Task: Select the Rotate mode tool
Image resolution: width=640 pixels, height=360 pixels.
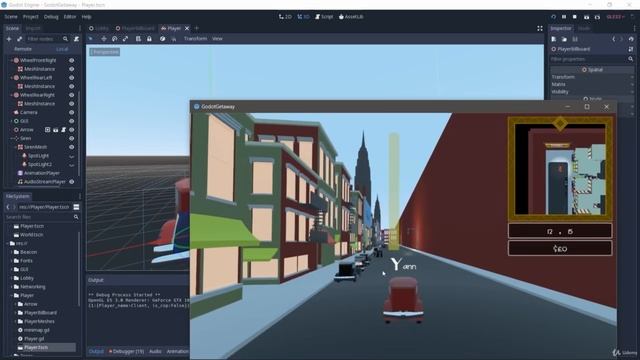Action: coord(115,38)
